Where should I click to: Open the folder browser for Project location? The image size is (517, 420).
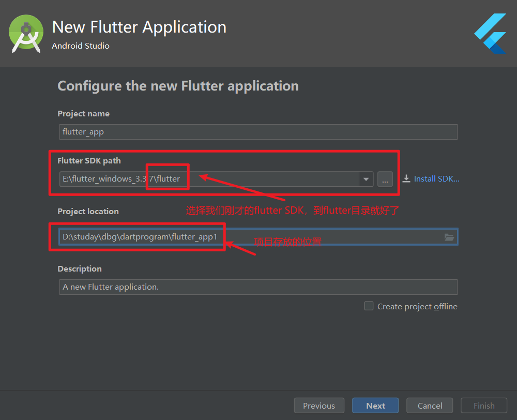(449, 237)
